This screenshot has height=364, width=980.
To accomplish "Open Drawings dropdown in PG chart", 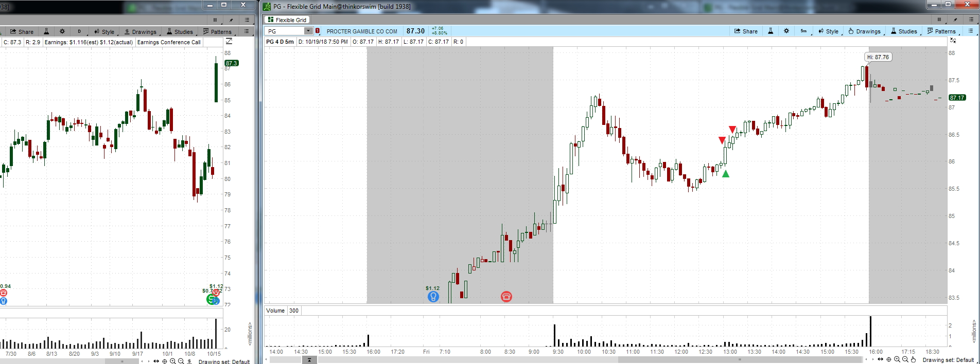I will 864,31.
